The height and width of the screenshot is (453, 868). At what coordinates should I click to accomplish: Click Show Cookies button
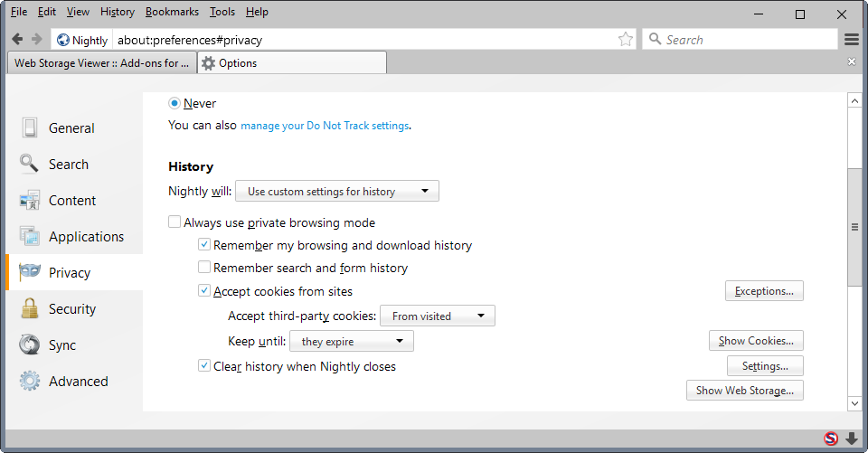coord(756,341)
